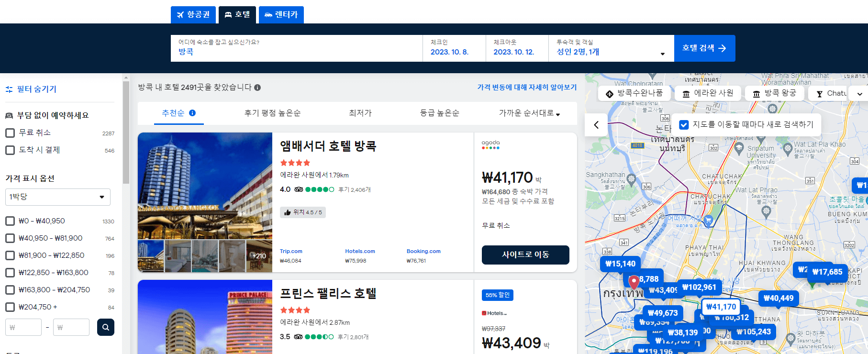The width and height of the screenshot is (868, 354).
Task: Click the minimum price input box
Action: (x=23, y=327)
